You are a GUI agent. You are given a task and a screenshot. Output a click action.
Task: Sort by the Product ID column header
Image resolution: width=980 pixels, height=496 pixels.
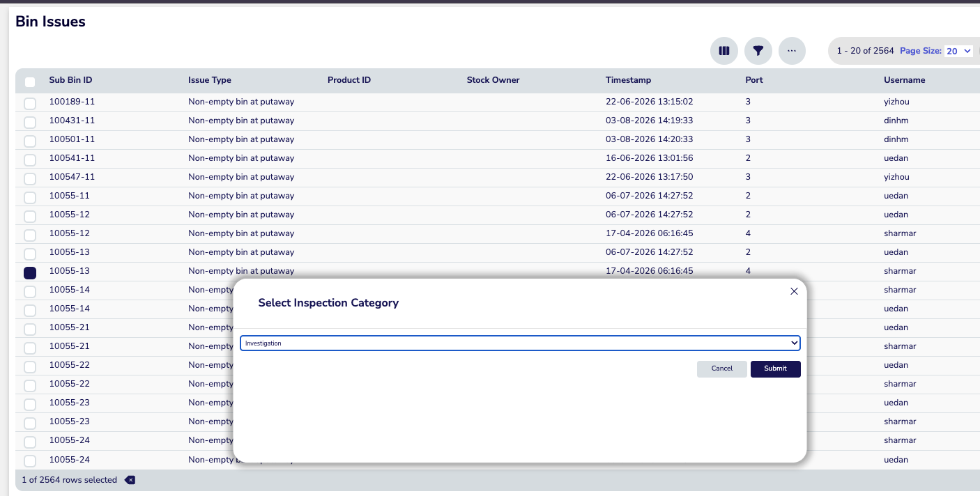349,80
